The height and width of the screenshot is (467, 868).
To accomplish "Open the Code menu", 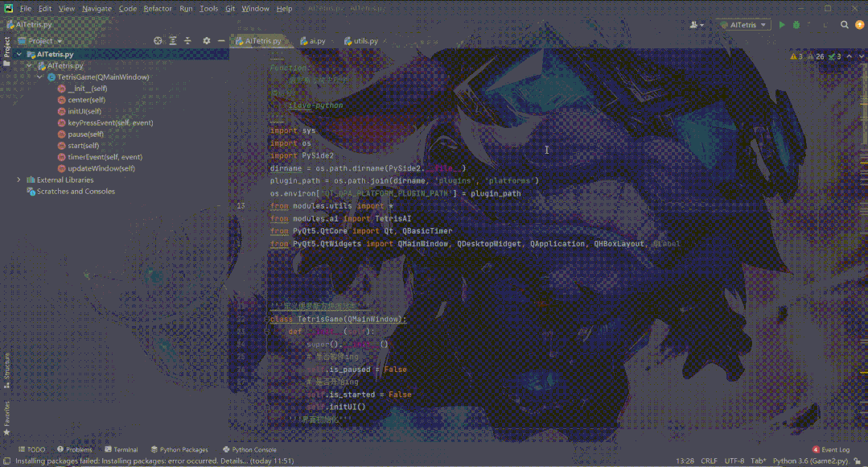I will (x=127, y=9).
